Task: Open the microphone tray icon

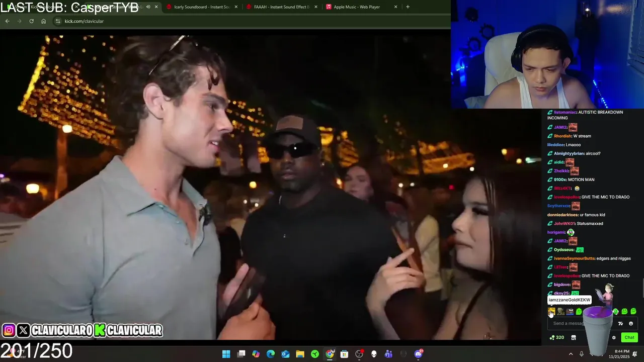Action: [x=582, y=354]
